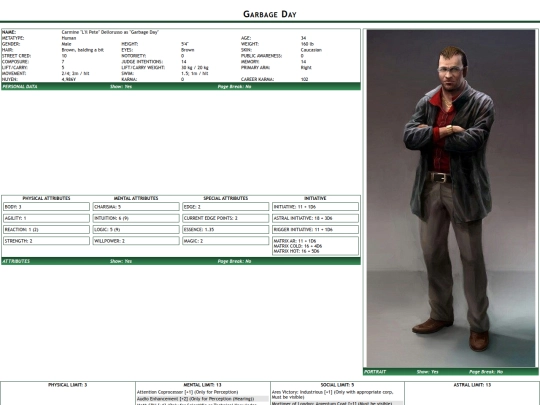Click the Career Karma value 102
Screen dimensions: 540x405
tap(304, 79)
